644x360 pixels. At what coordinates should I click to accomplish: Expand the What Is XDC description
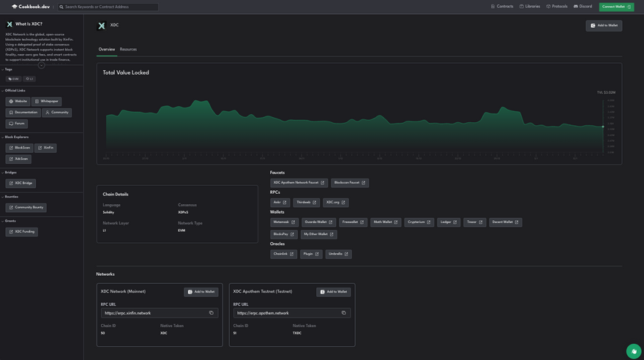42,65
